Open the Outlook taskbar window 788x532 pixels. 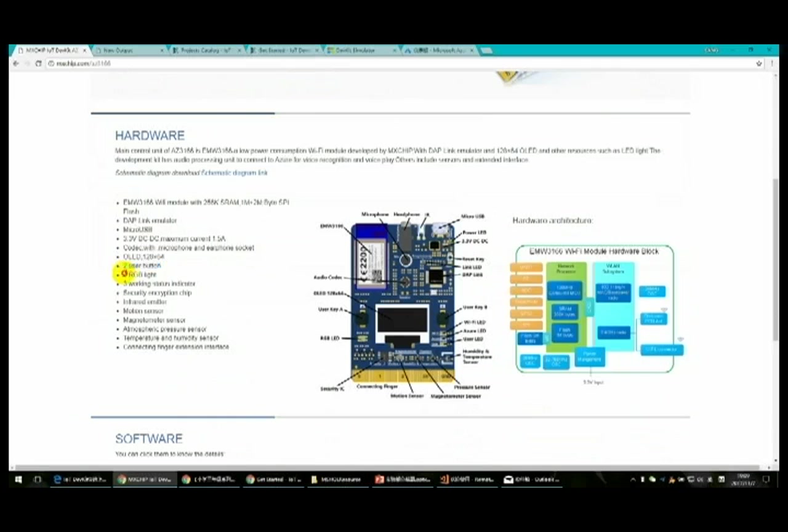(533, 479)
